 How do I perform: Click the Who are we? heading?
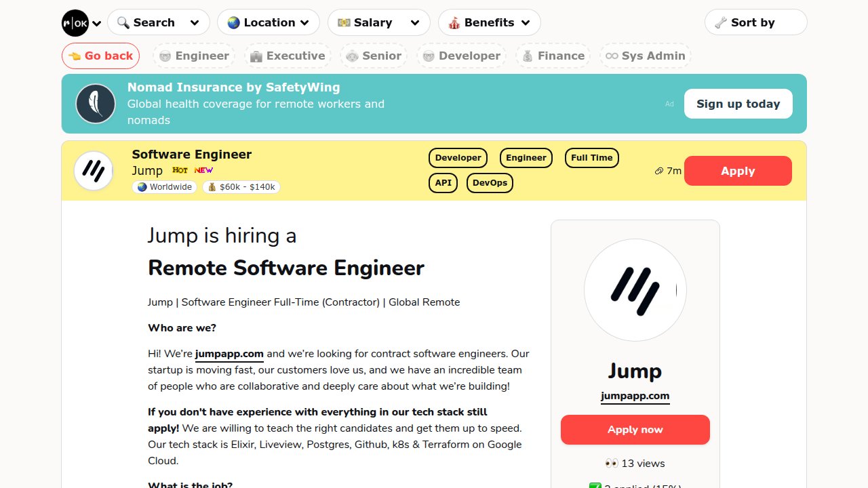click(x=182, y=328)
